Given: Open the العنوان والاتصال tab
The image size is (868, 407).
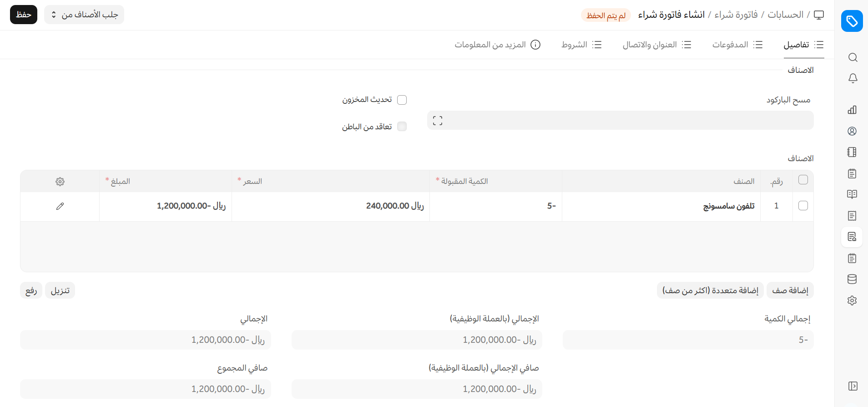Looking at the screenshot, I should (656, 45).
